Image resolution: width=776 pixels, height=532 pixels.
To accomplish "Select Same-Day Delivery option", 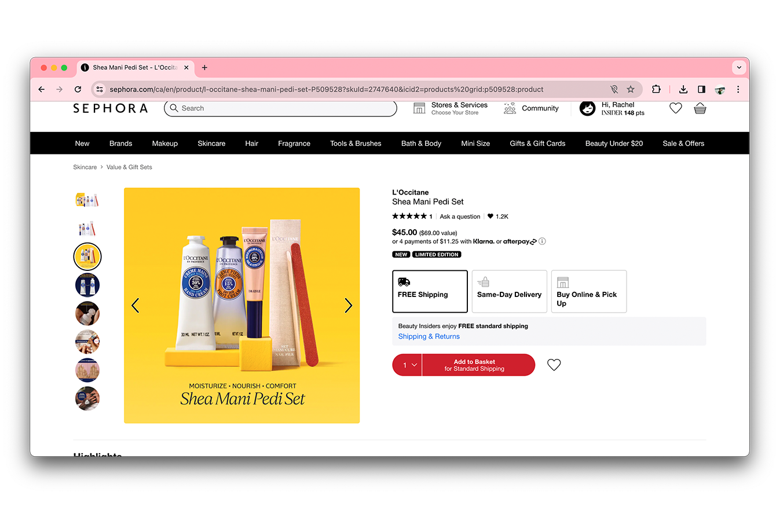I will (509, 292).
